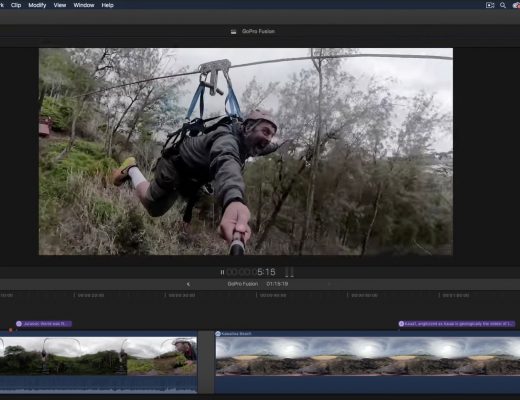
Task: Click the title icon on the Kauai clip
Action: [x=401, y=324]
